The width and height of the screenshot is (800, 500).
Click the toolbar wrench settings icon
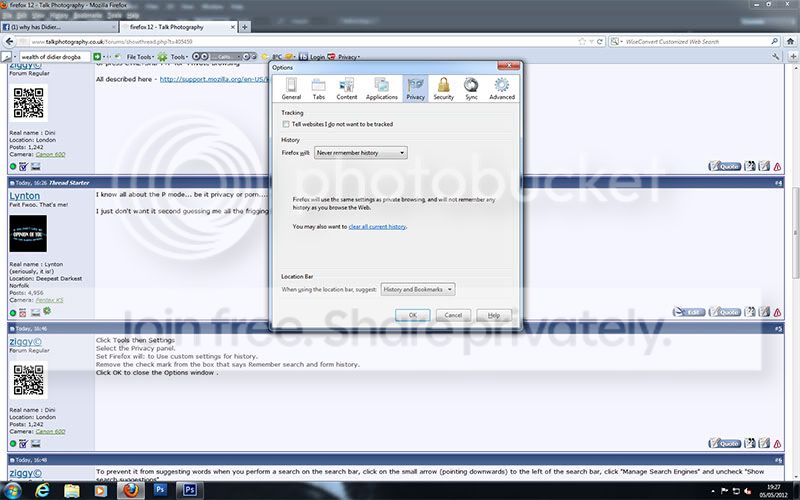tap(776, 57)
